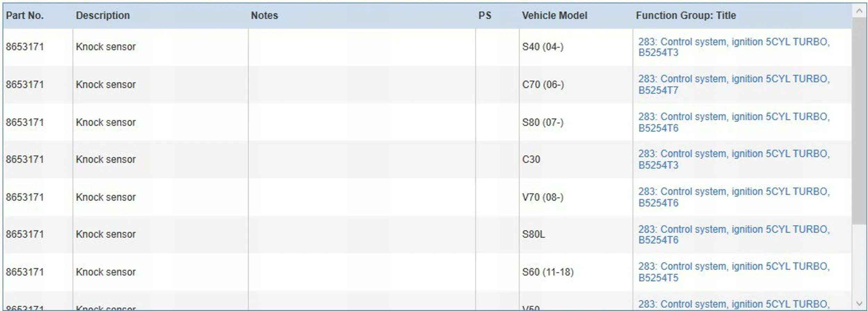
Task: Select the S60 (11-18) vehicle model cell
Action: [x=548, y=272]
